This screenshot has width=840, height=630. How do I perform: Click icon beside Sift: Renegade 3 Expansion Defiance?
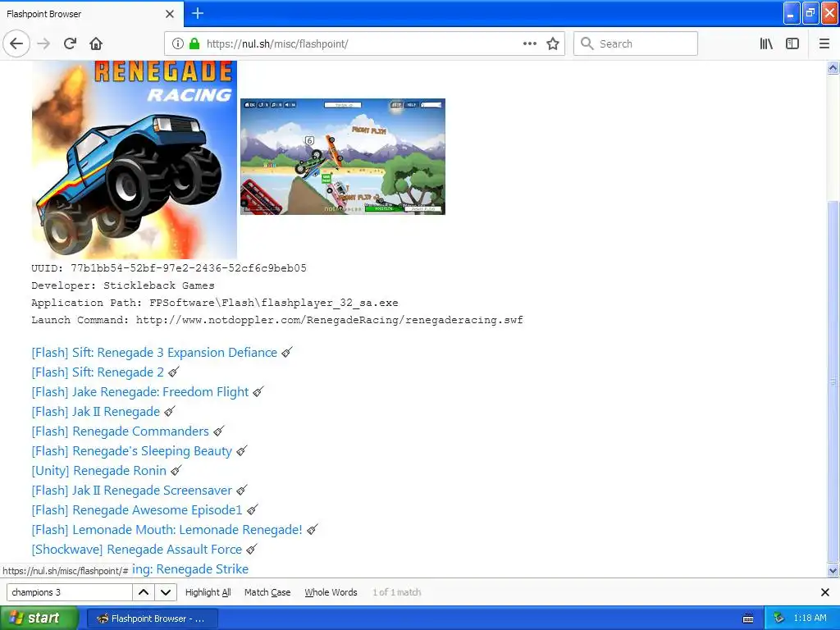pyautogui.click(x=287, y=353)
